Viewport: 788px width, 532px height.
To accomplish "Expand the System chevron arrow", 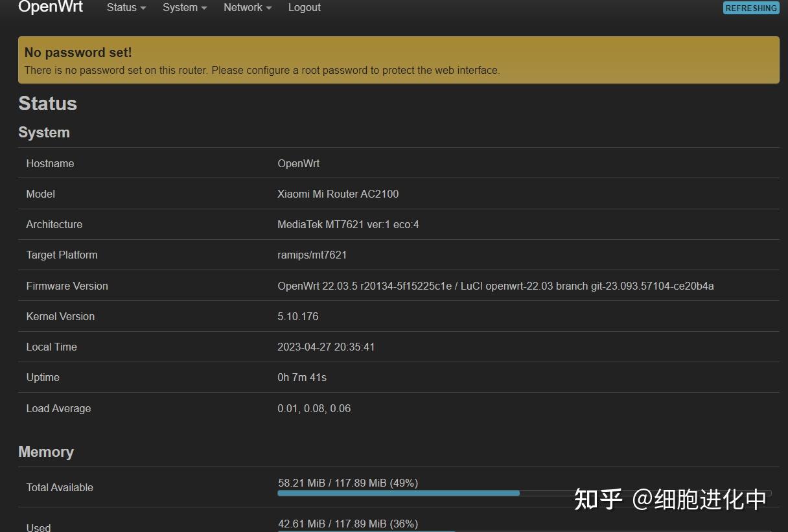I will coord(204,8).
